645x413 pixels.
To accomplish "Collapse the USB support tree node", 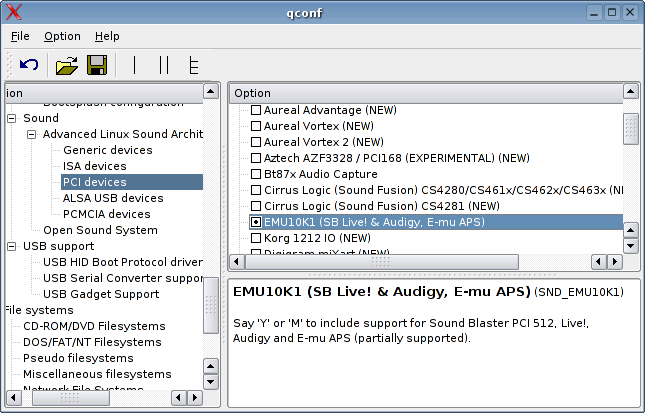I will point(12,246).
